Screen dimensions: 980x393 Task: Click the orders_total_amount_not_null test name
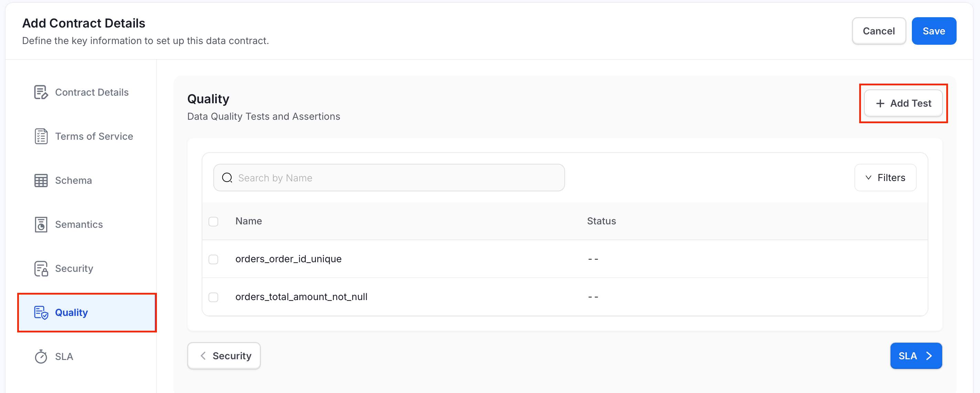[301, 297]
